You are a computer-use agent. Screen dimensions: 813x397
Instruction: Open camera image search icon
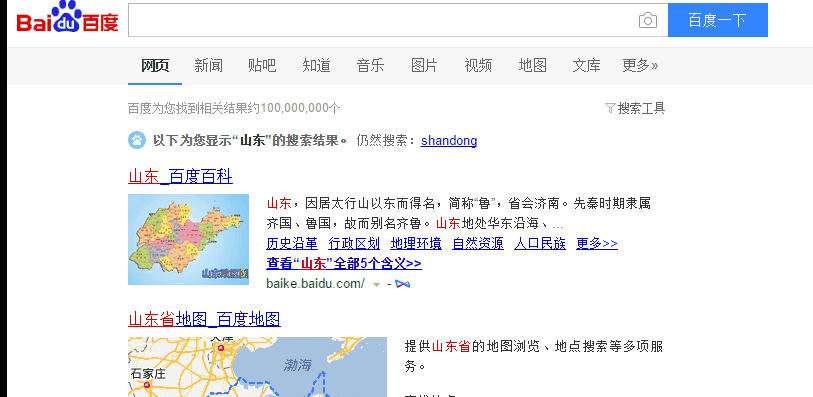click(648, 21)
